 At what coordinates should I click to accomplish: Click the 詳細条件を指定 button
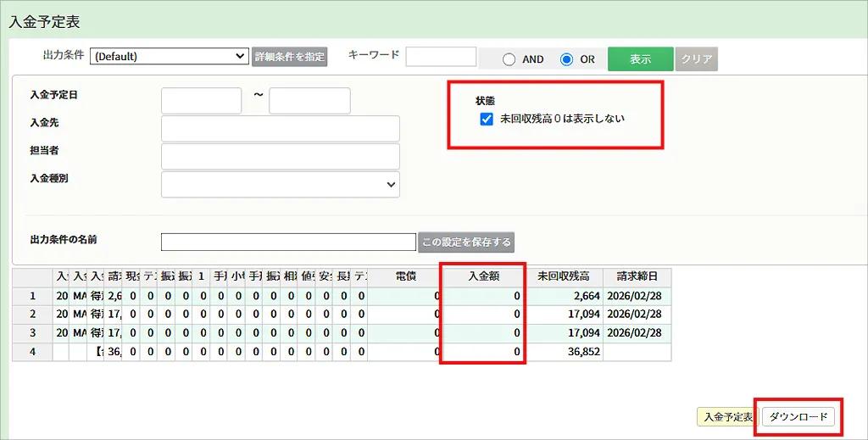point(290,57)
